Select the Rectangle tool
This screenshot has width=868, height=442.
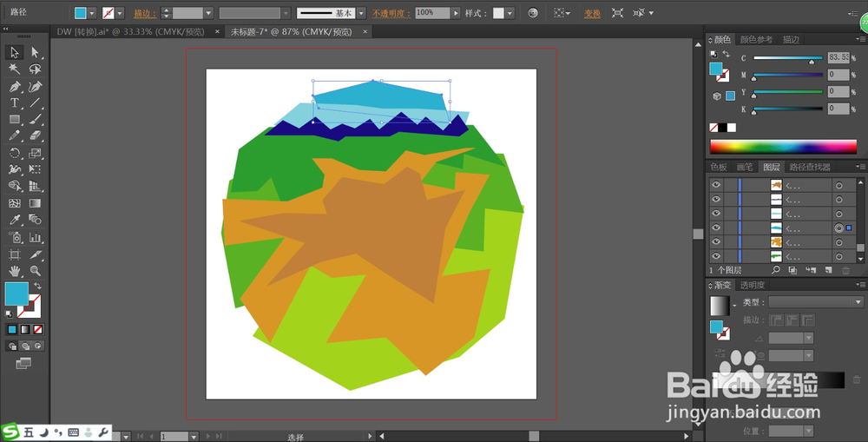point(15,119)
